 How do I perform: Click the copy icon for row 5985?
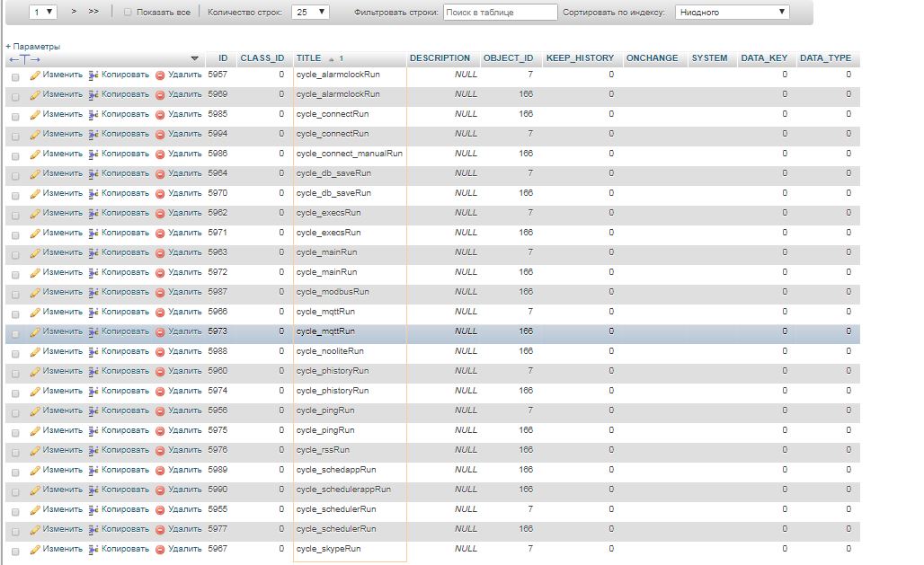coord(93,115)
